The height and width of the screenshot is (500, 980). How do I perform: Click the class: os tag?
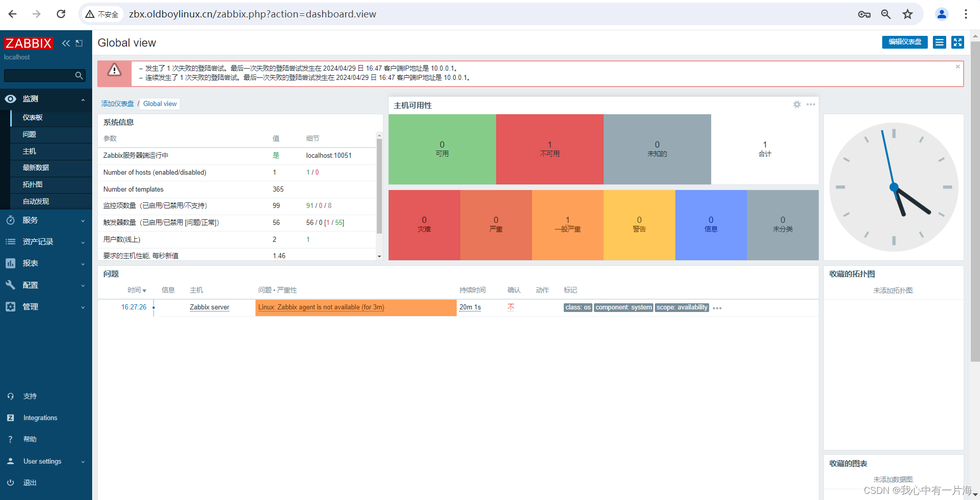coord(578,307)
